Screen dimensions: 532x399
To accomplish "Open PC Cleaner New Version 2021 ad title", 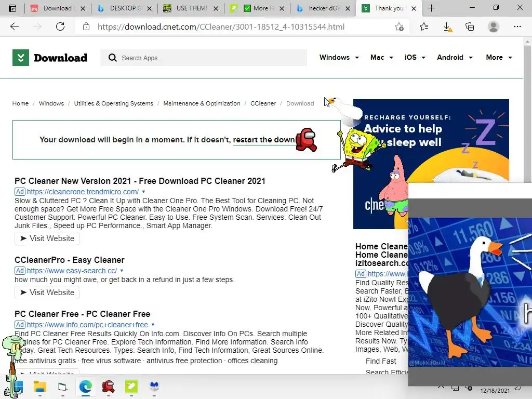I will coord(140,181).
